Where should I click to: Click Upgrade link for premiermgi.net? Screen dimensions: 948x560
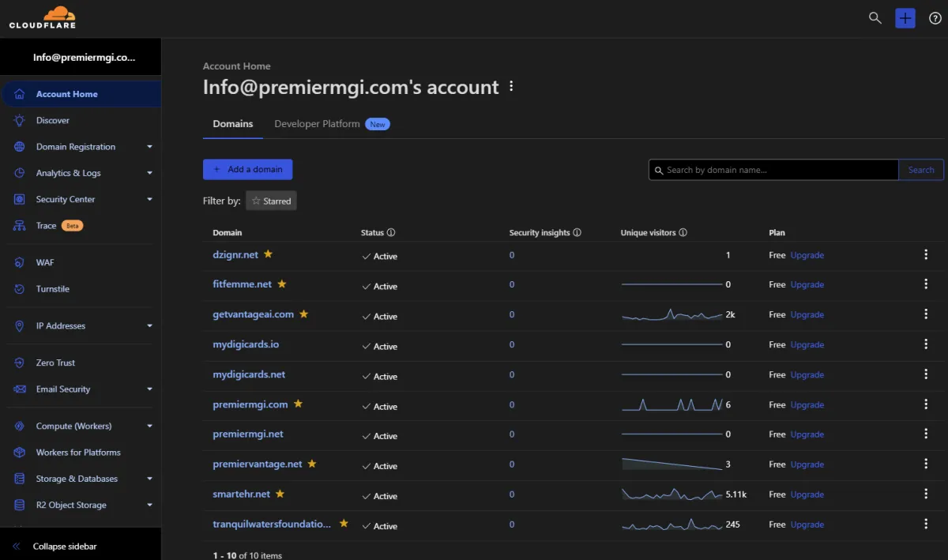pos(807,434)
